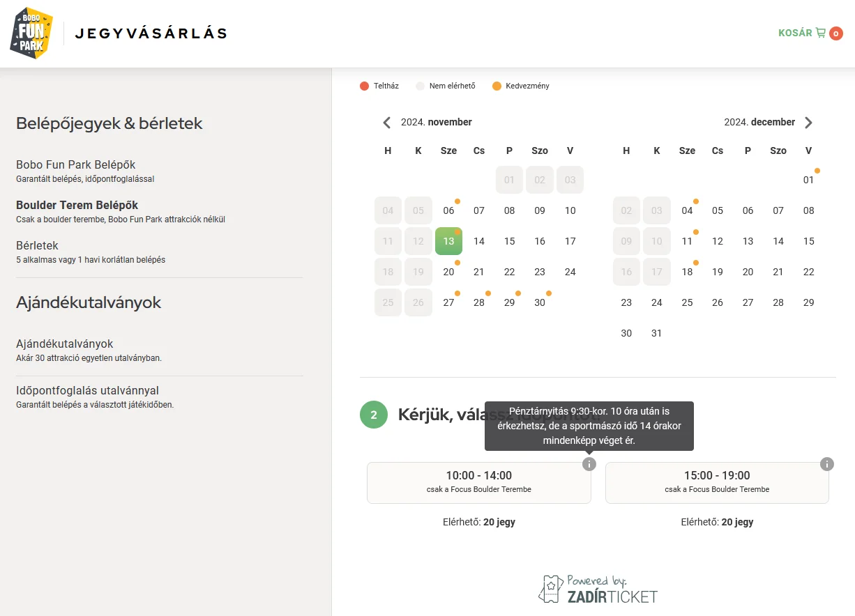This screenshot has width=855, height=616.
Task: Select December 30 date
Action: [x=626, y=333]
